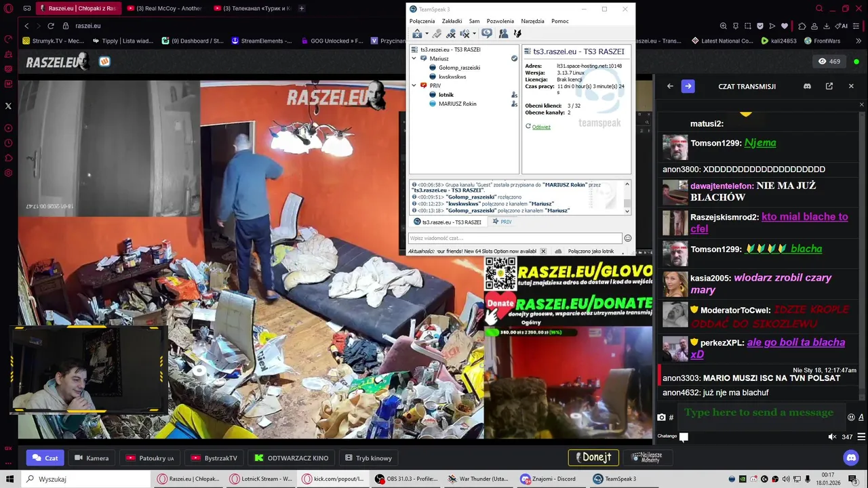Open the ad blocker shield icon
The width and height of the screenshot is (868, 488).
[759, 26]
